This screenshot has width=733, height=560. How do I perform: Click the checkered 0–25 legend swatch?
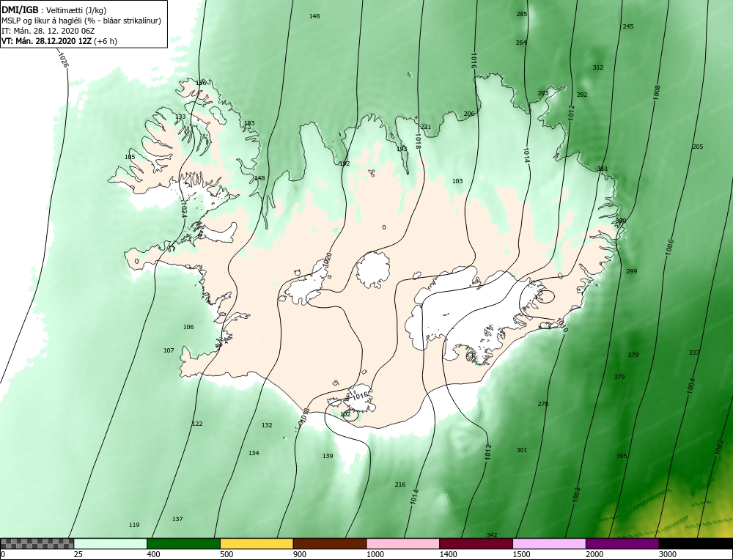pos(37,544)
